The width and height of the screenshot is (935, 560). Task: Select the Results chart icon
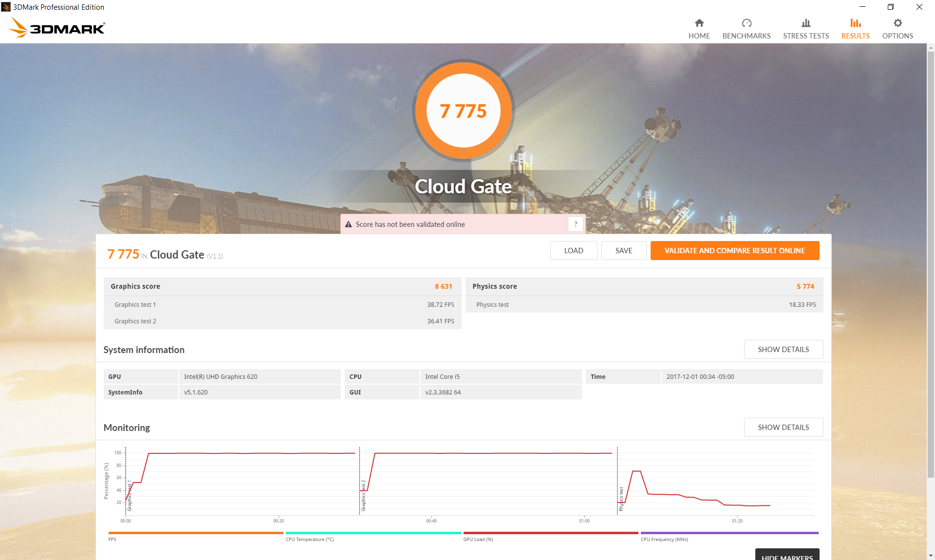coord(855,23)
